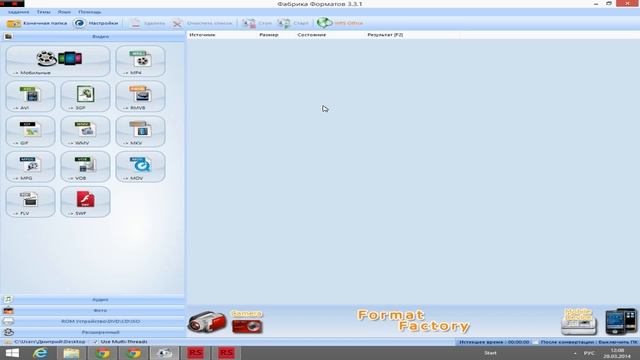The height and width of the screenshot is (360, 640).
Task: Choose convert to VOB format
Action: pos(85,167)
